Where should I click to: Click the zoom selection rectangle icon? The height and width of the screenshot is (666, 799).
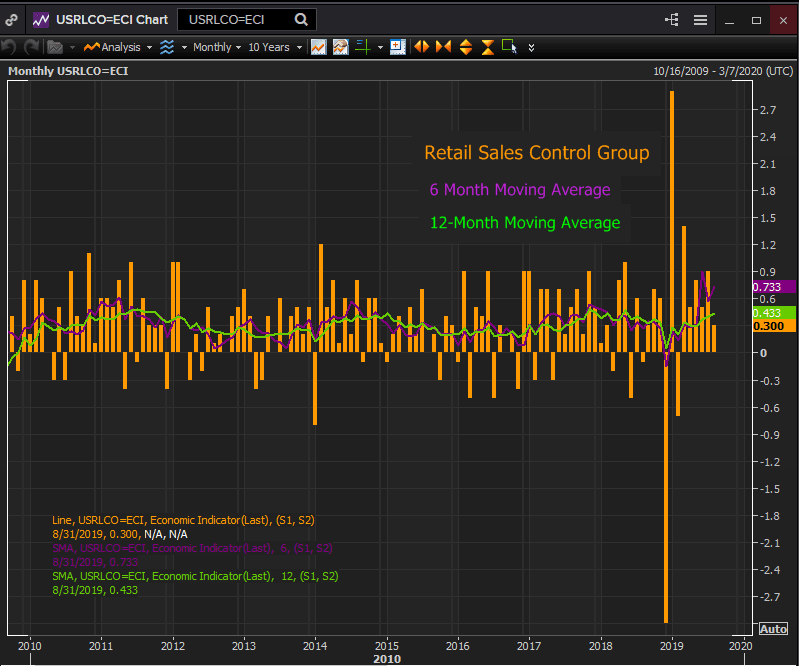tap(509, 47)
